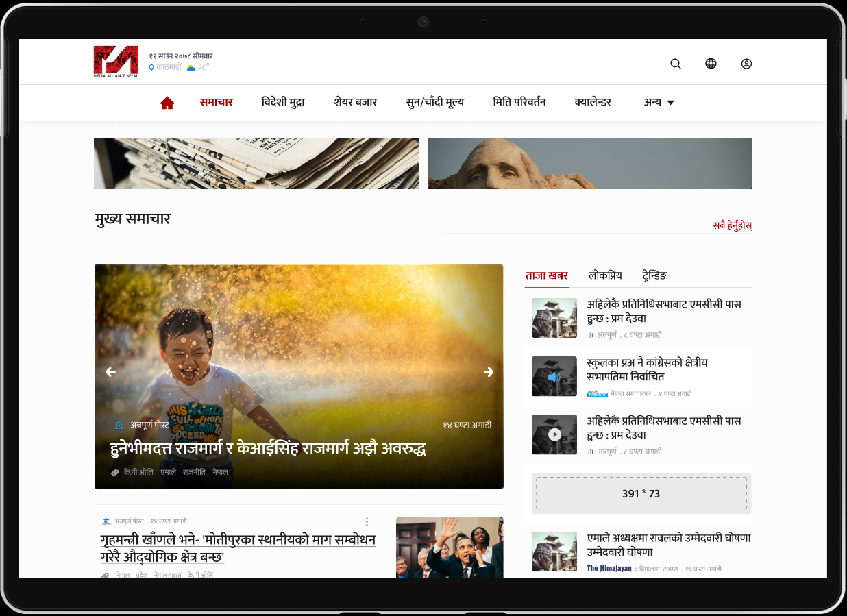The width and height of the screenshot is (847, 616).
Task: Expand the अन्य dropdown menu
Action: tap(659, 102)
